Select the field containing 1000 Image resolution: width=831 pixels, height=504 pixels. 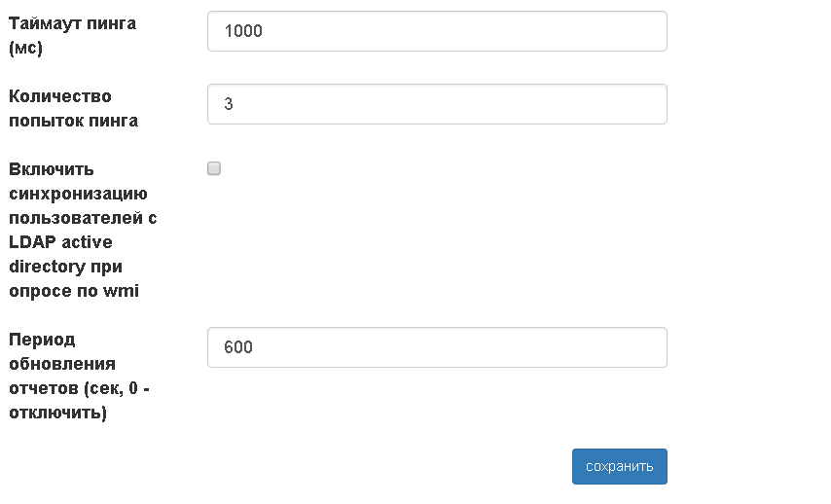[x=437, y=31]
